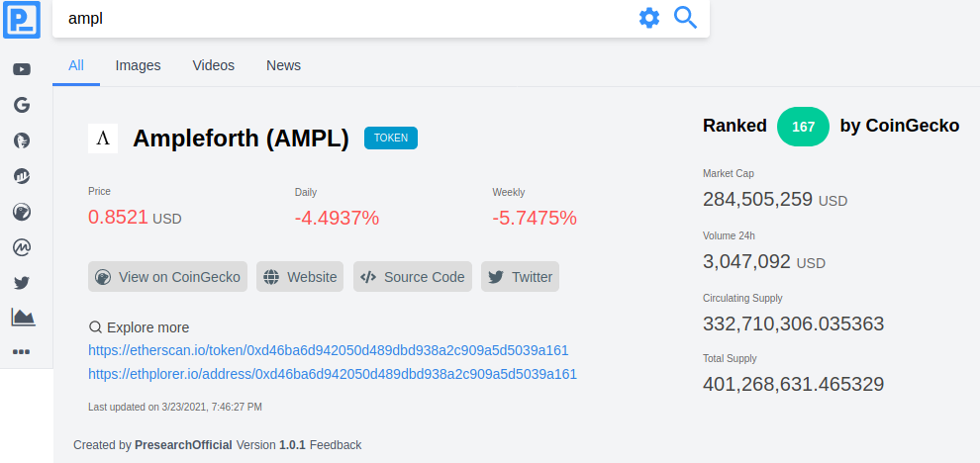Select the CoinMarketCap sidebar icon

click(x=22, y=248)
